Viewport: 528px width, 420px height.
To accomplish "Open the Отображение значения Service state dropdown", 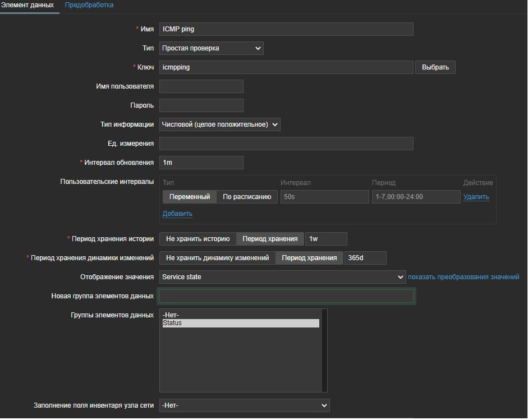I will pyautogui.click(x=282, y=277).
